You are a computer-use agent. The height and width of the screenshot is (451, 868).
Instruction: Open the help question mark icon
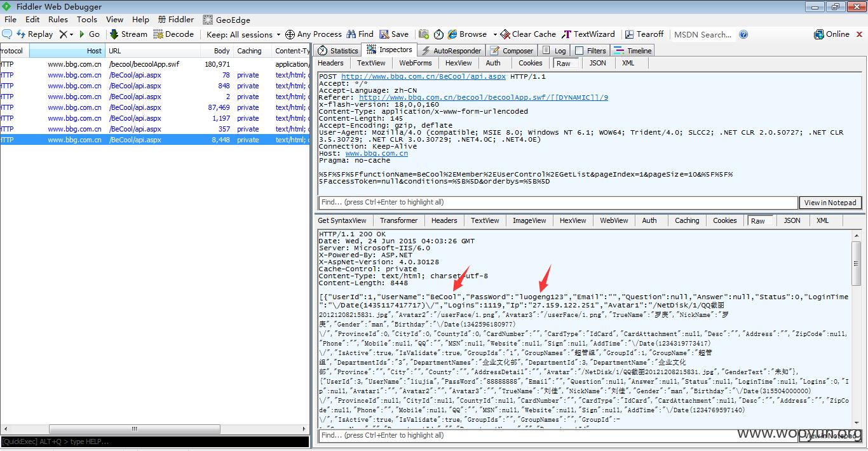pos(743,34)
